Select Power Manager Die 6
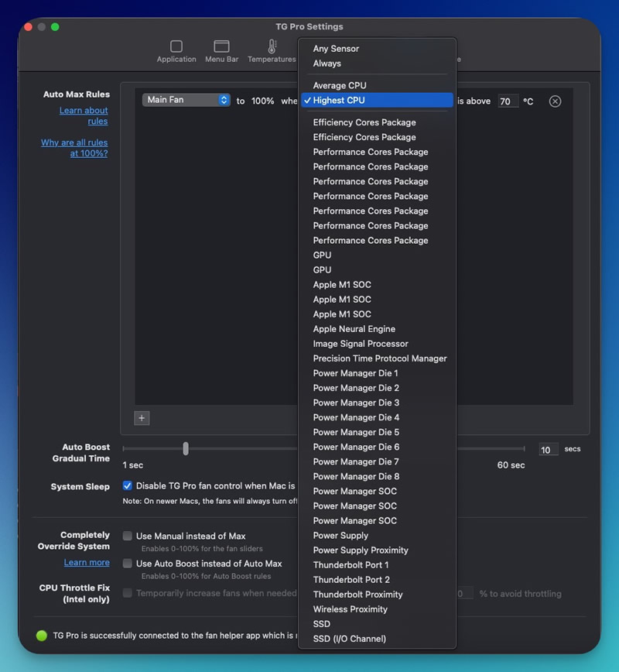Viewport: 619px width, 672px height. point(377,447)
